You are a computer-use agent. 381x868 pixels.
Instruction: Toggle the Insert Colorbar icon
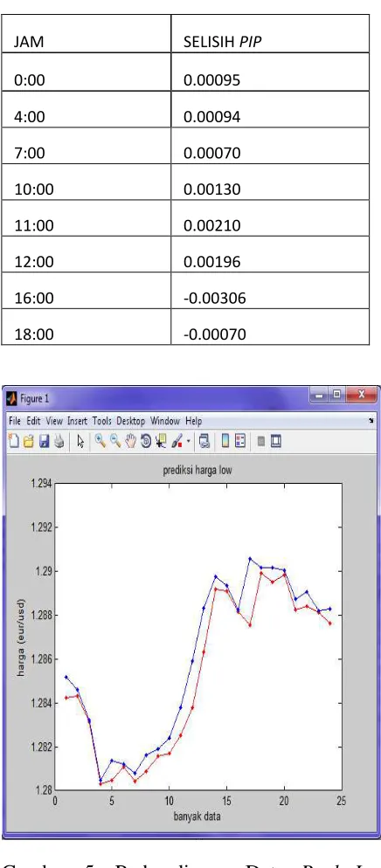pyautogui.click(x=225, y=441)
